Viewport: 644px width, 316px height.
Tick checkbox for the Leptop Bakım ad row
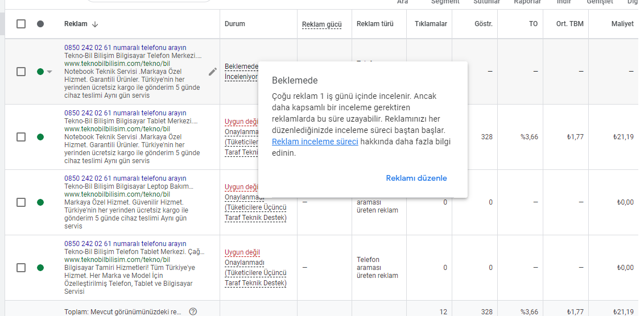(x=21, y=202)
